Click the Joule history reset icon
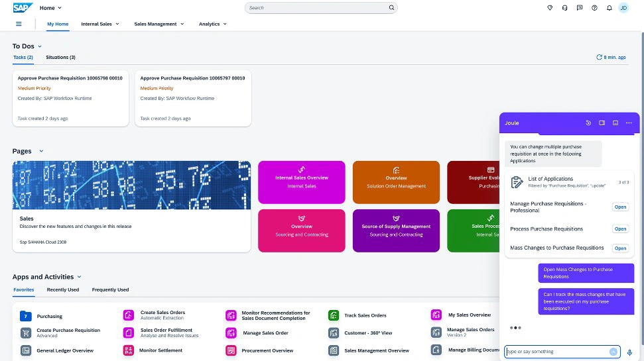644x361 pixels. [x=588, y=123]
